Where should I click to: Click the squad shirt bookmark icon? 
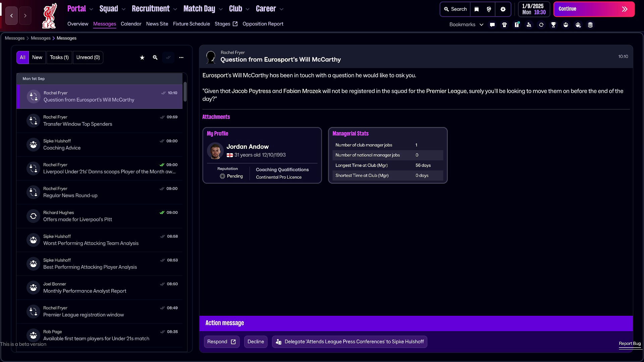click(x=504, y=24)
